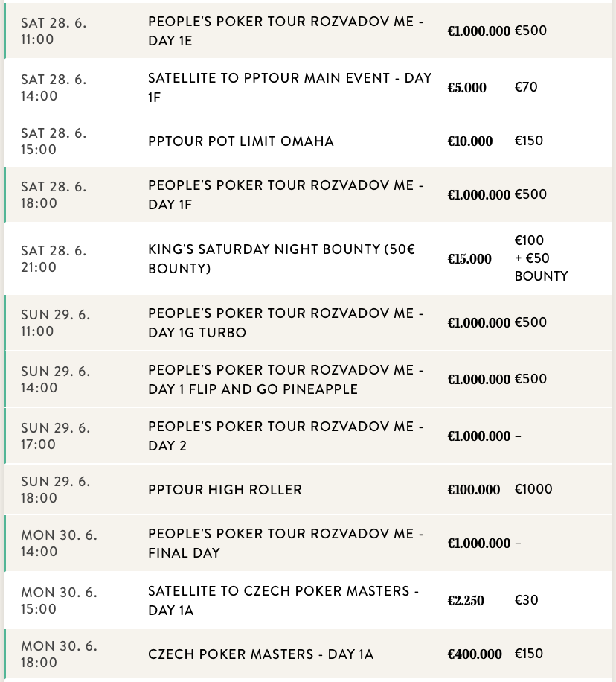Click People's Poker Tour Rozvadov ME Day 1F
616x682 pixels.
pyautogui.click(x=286, y=194)
